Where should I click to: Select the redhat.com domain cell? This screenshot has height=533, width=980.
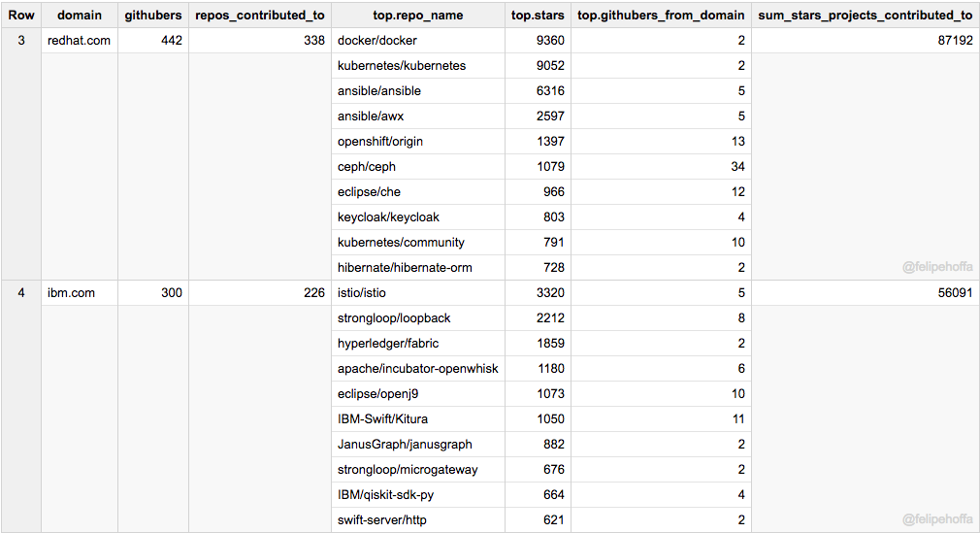pos(79,41)
